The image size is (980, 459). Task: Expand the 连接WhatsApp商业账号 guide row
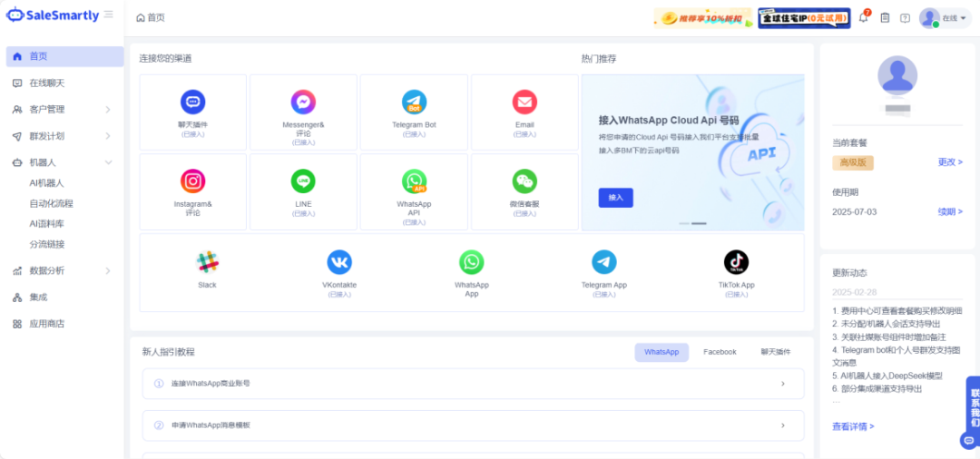pyautogui.click(x=473, y=384)
